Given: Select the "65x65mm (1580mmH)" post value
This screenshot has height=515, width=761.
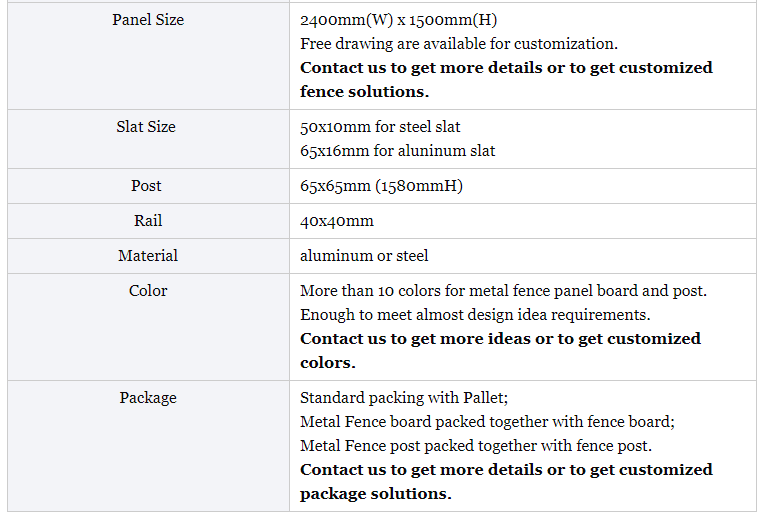Looking at the screenshot, I should (x=381, y=186).
